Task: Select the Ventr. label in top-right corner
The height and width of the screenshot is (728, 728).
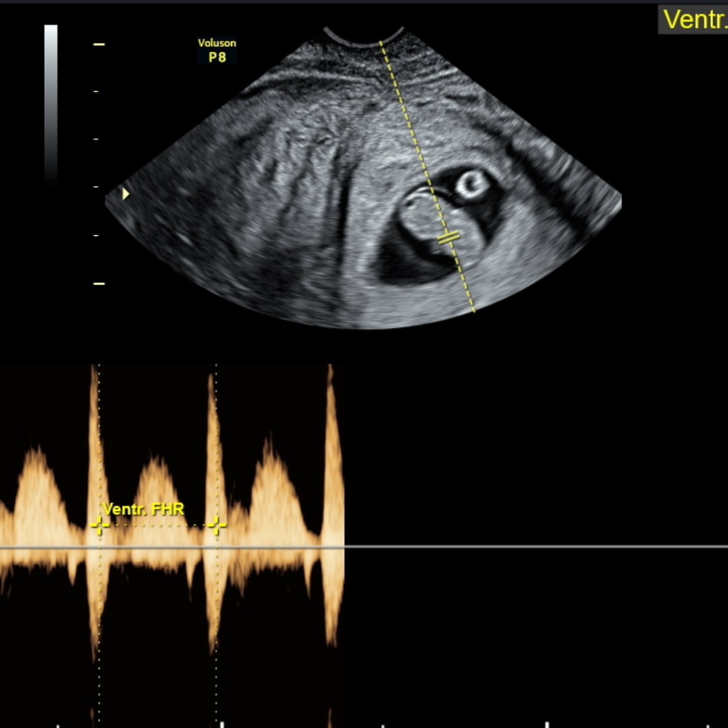Action: 694,20
